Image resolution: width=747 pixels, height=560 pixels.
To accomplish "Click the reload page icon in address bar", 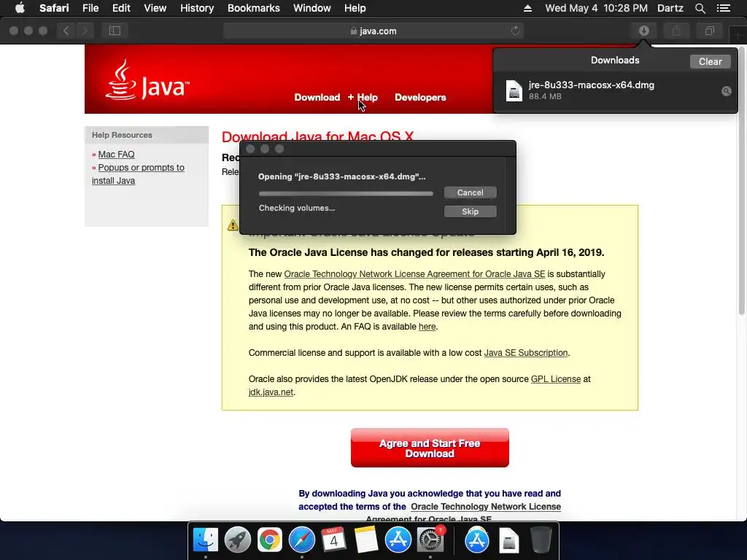I will point(515,31).
